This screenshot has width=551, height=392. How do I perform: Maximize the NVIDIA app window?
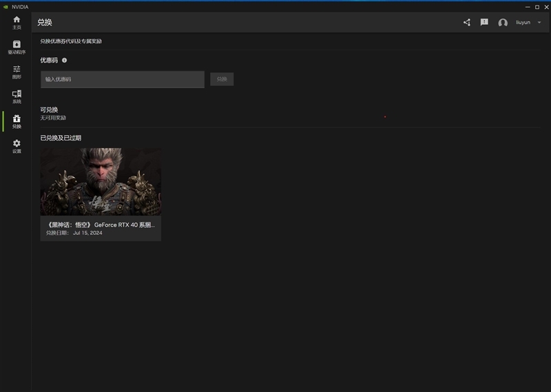click(537, 7)
